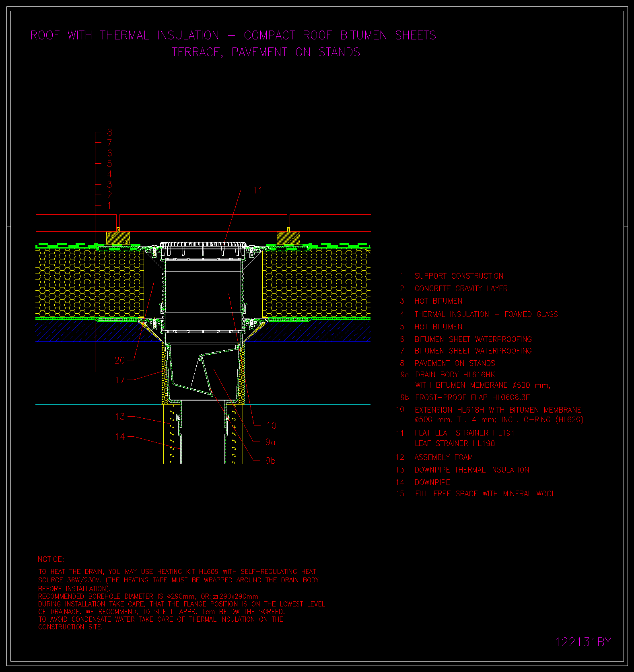Select the subtitle 'TERRACE, PAVEMENT ON STANDS'
Viewport: 634px width, 672px height.
[x=266, y=52]
